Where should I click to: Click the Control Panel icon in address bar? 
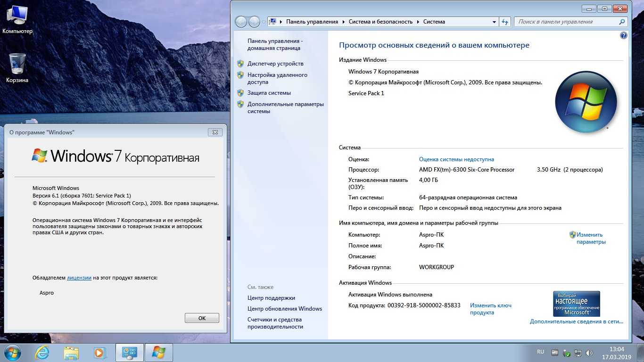tap(272, 22)
